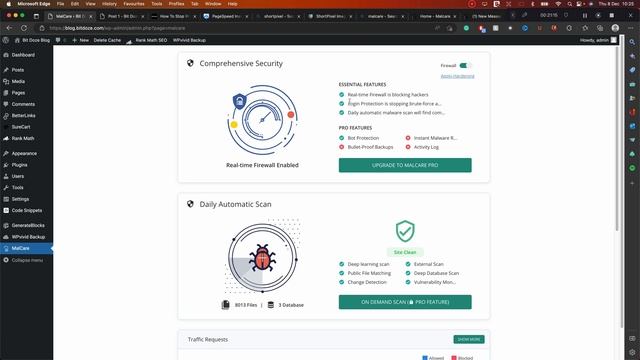The image size is (640, 360).
Task: Open the File menu in menu bar
Action: pos(60,4)
